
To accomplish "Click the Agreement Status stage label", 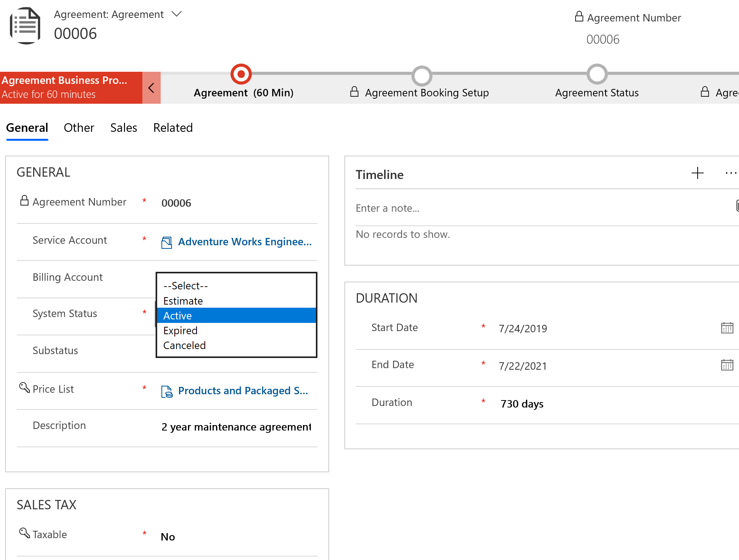I will [597, 93].
